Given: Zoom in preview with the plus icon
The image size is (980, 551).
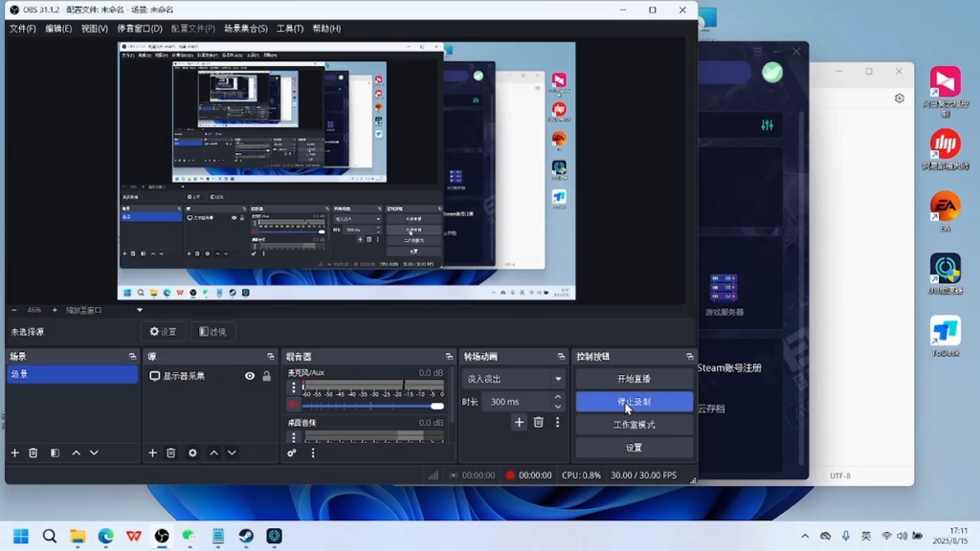Looking at the screenshot, I should pyautogui.click(x=55, y=310).
